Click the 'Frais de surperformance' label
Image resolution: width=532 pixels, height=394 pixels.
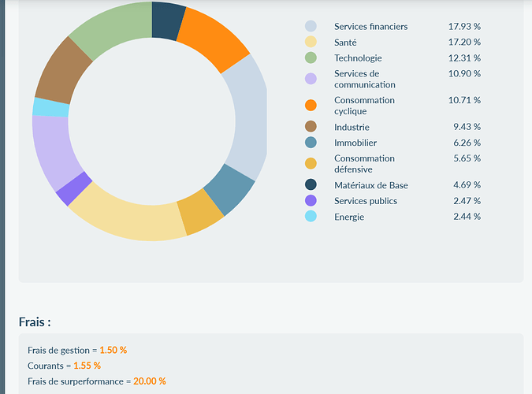(76, 381)
